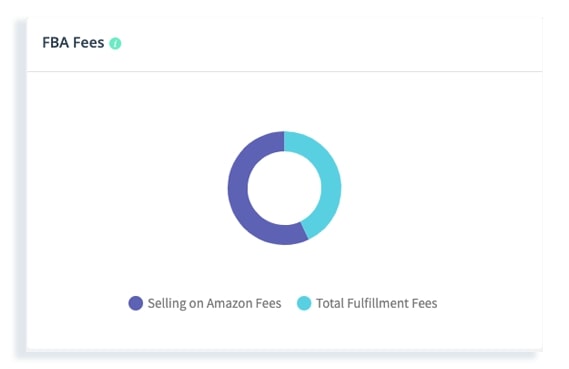Click the "Fees" word in the card header
Viewport: 569px width, 369px height.
(89, 43)
